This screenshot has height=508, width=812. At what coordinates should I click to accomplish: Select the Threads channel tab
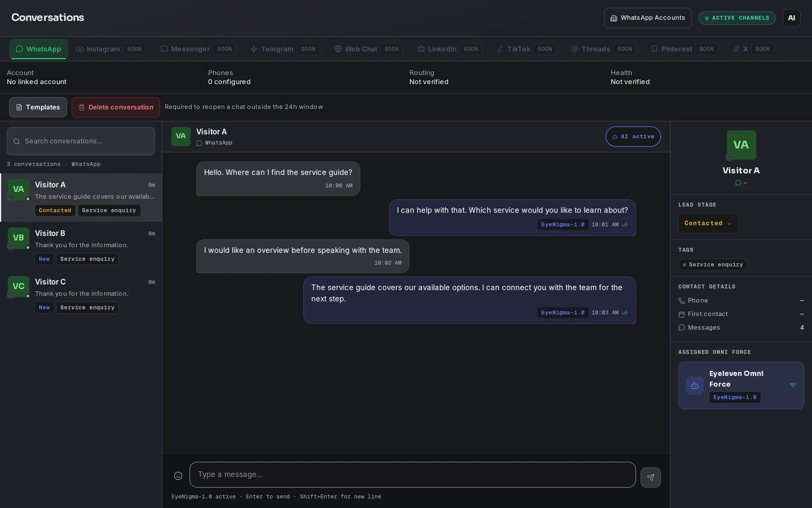604,49
